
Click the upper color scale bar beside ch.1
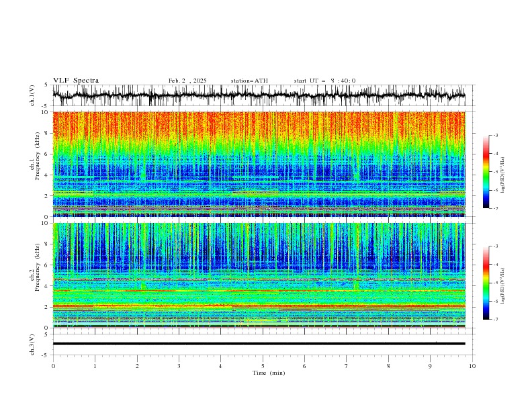point(486,172)
